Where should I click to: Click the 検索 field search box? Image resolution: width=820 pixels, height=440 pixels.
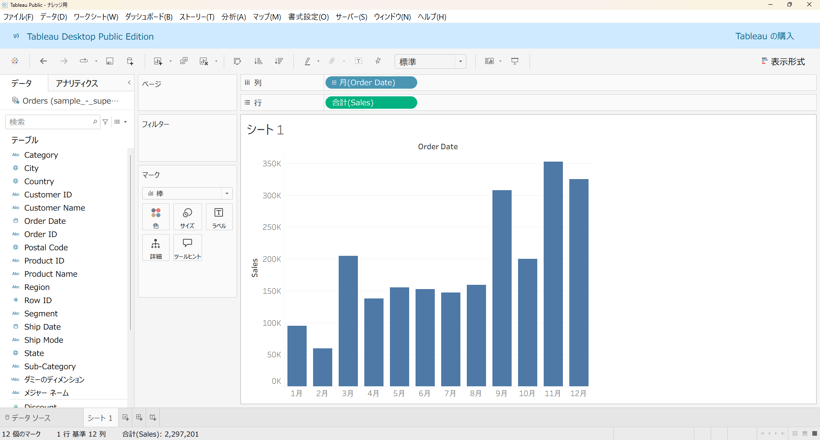click(x=52, y=122)
